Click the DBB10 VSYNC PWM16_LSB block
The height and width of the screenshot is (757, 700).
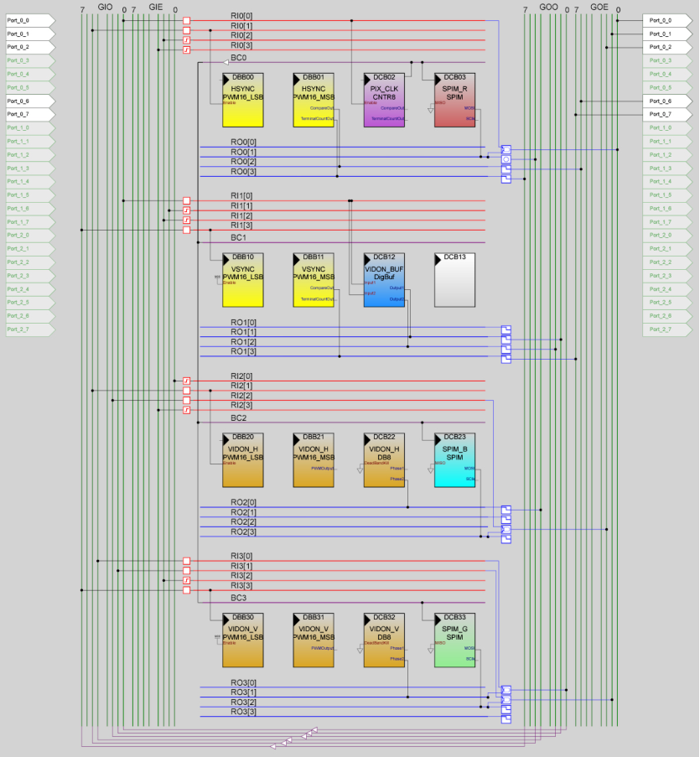tap(243, 280)
